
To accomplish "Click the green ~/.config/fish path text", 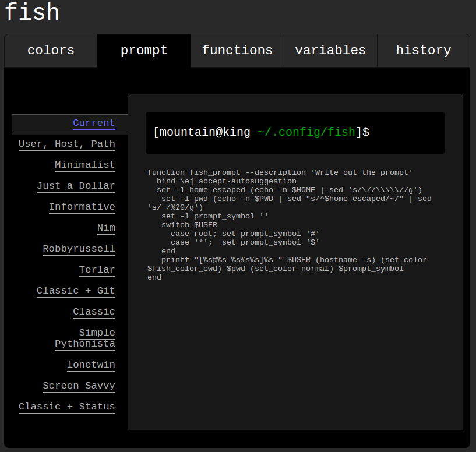I will [306, 132].
